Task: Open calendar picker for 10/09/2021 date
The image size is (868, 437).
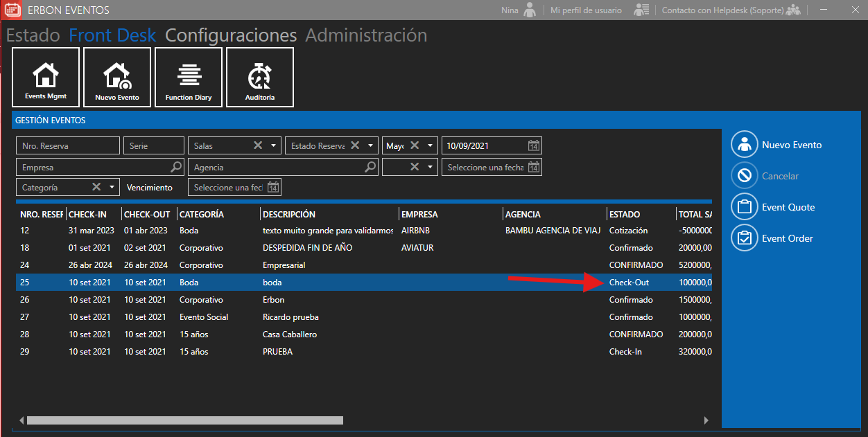Action: click(533, 146)
